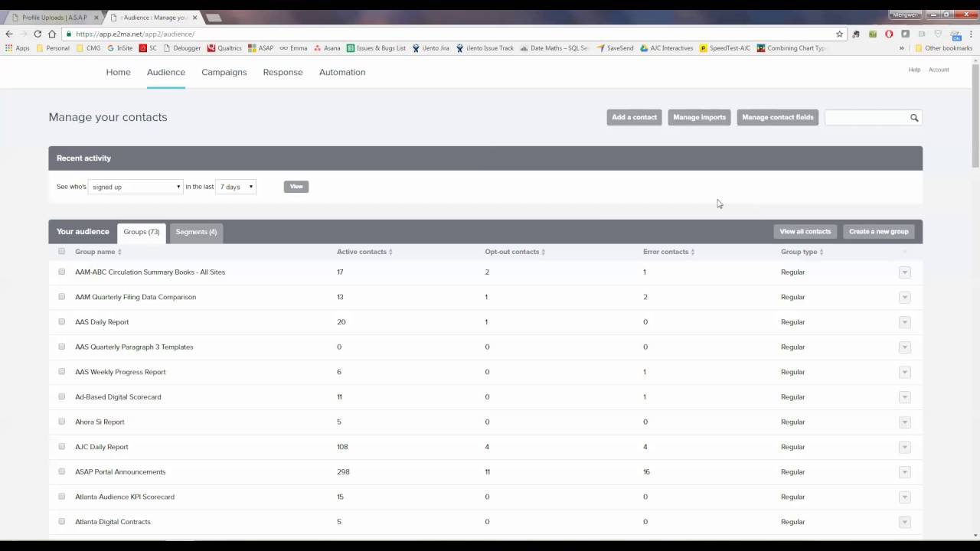Reload the page with the refresh icon
The height and width of the screenshot is (551, 980).
(38, 34)
